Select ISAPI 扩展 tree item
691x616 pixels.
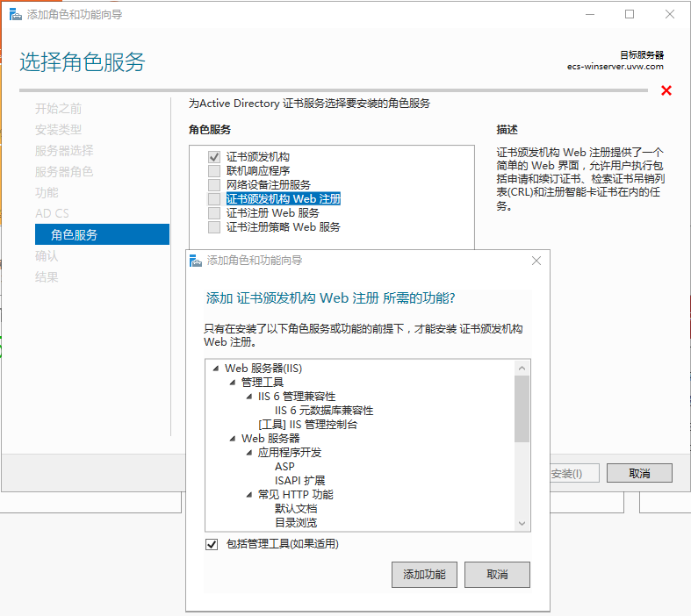(299, 481)
